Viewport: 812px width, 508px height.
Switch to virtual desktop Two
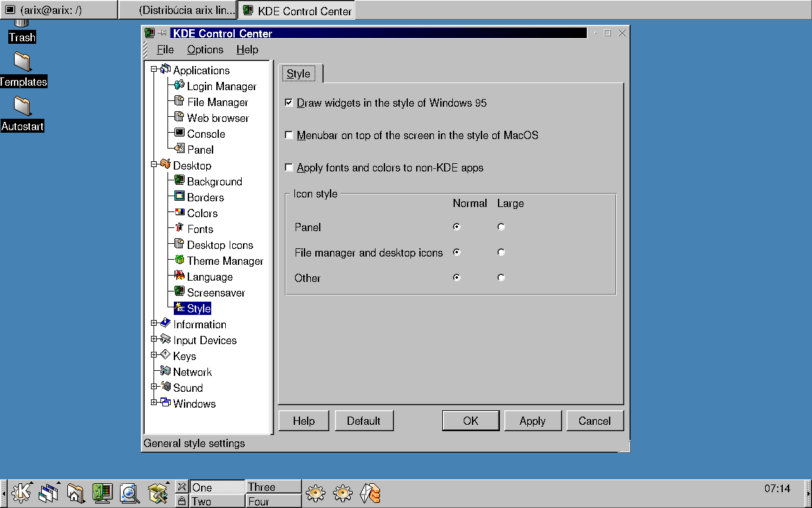(217, 501)
